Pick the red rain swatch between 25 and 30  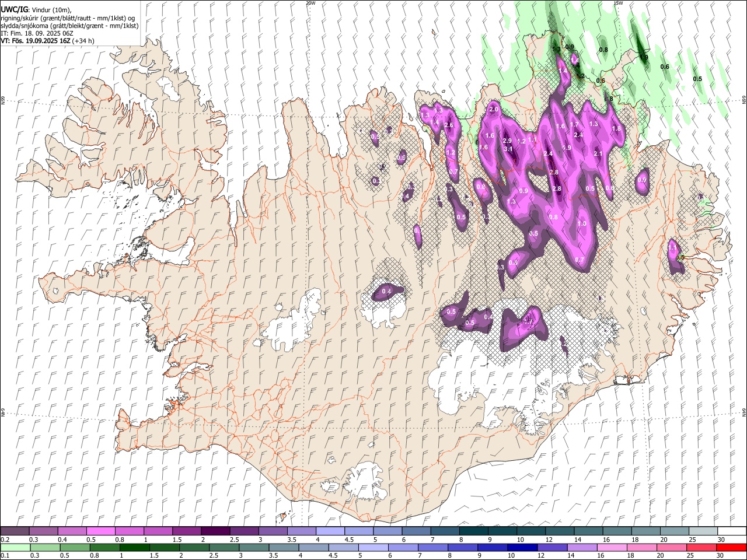point(701,547)
